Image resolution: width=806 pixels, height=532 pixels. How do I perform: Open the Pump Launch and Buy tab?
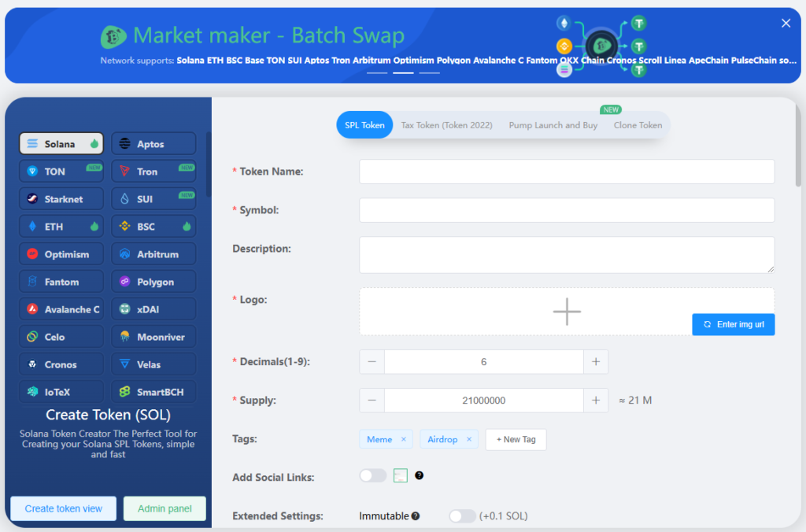(x=553, y=125)
